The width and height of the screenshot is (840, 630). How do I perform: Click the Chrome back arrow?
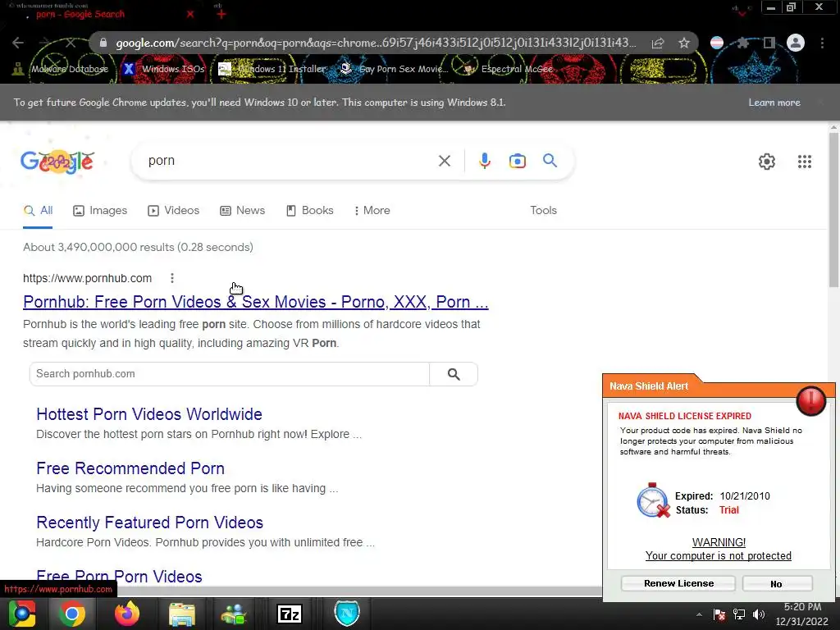[18, 43]
